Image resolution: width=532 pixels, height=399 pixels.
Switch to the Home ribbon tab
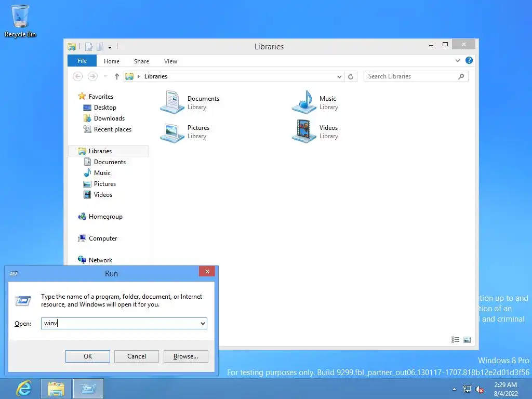(112, 61)
